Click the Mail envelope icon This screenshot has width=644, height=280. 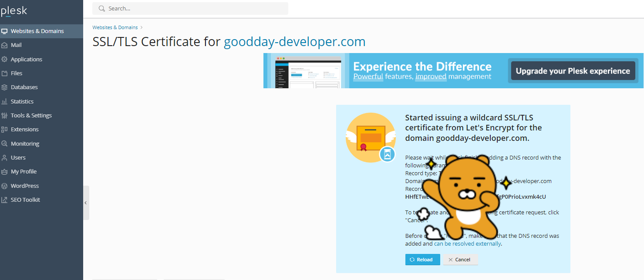[x=4, y=45]
